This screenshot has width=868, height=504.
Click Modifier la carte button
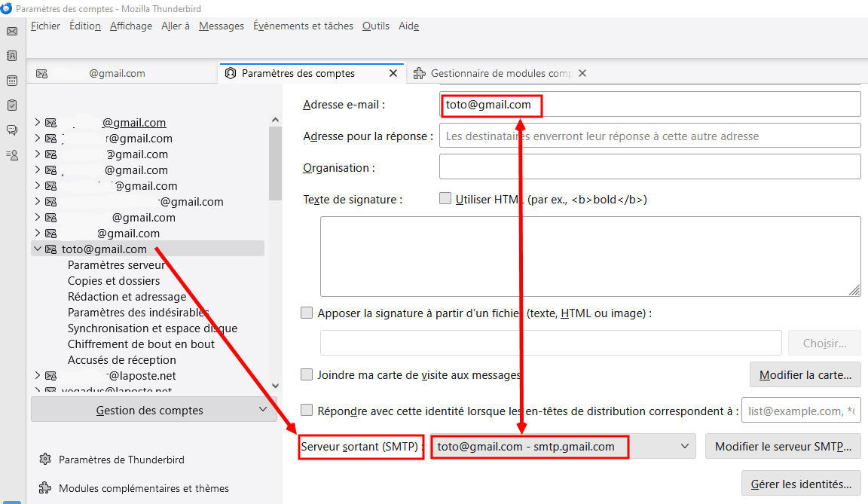tap(805, 375)
